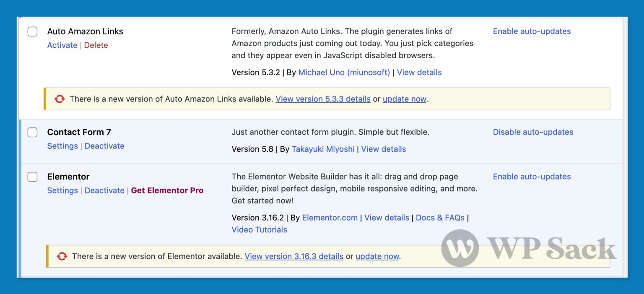This screenshot has width=644, height=294.
Task: Open the Get Elementor Pro link
Action: 167,190
